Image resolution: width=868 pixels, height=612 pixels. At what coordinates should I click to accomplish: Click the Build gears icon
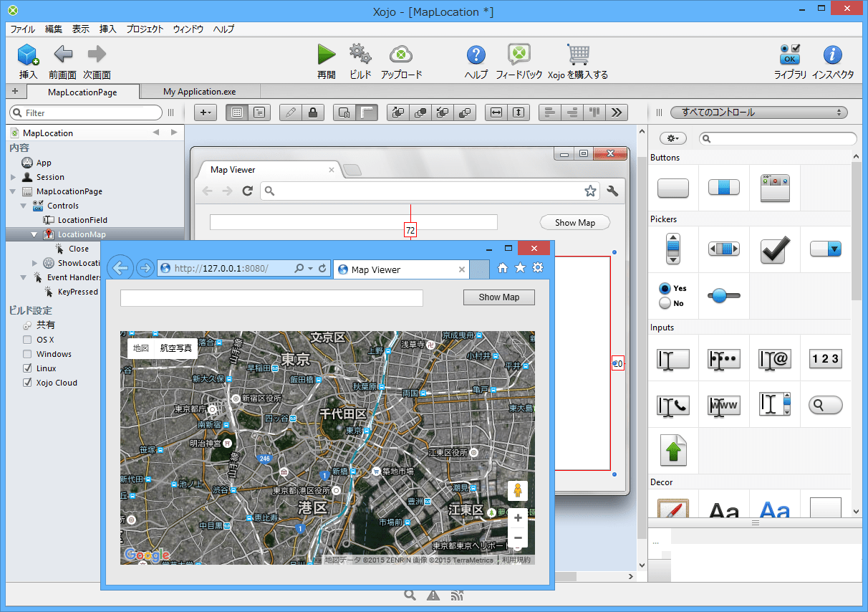click(360, 54)
